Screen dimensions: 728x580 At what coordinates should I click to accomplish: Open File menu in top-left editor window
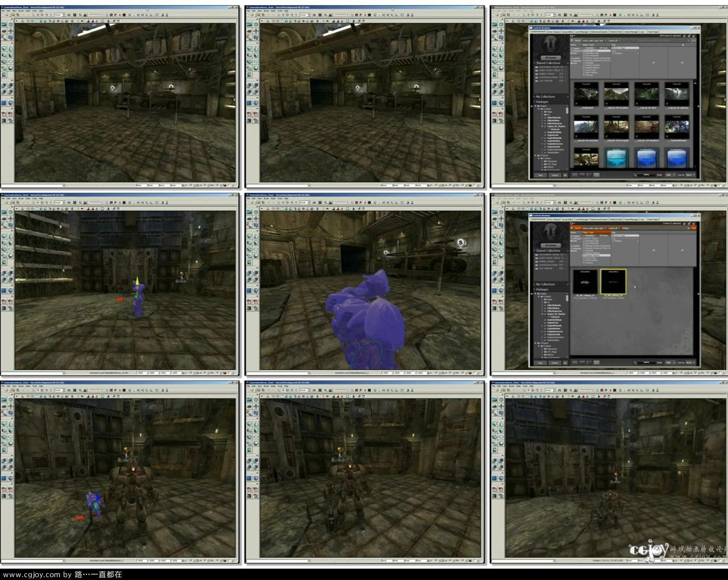(x=3, y=11)
